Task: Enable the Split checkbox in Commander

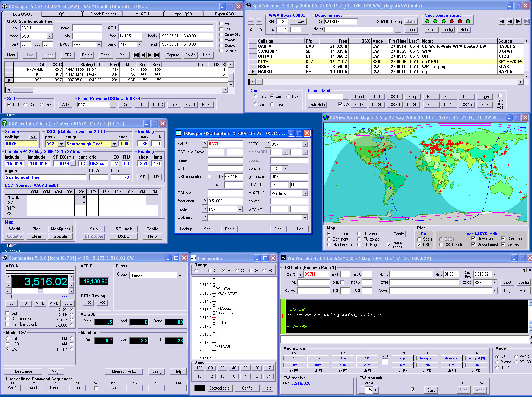Action: click(7, 314)
